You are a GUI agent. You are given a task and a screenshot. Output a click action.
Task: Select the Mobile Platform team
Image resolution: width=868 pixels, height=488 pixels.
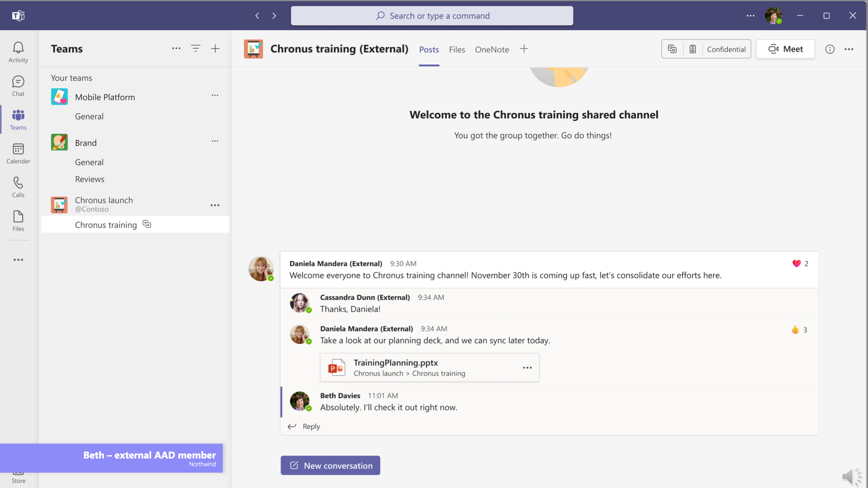click(105, 97)
